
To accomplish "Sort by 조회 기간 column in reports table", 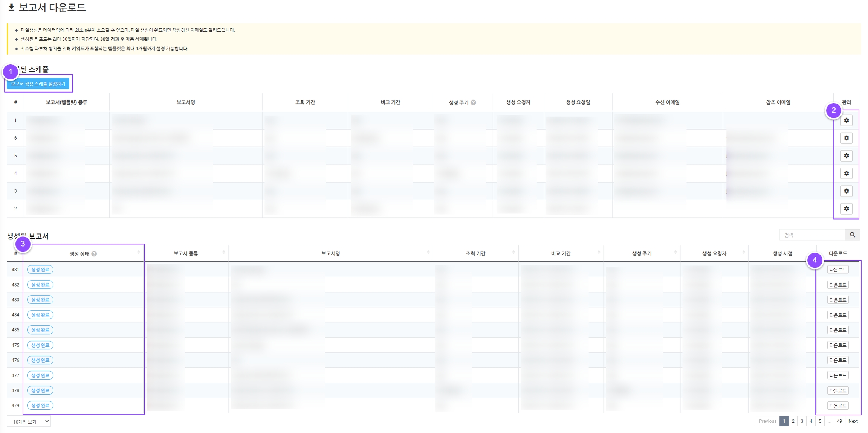I will pyautogui.click(x=475, y=253).
